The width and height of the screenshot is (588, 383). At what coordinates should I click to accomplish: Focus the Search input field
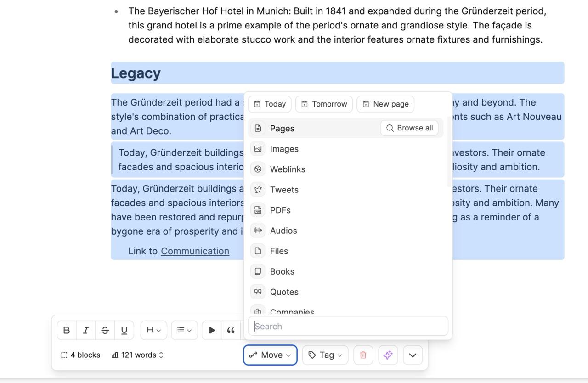tap(348, 326)
